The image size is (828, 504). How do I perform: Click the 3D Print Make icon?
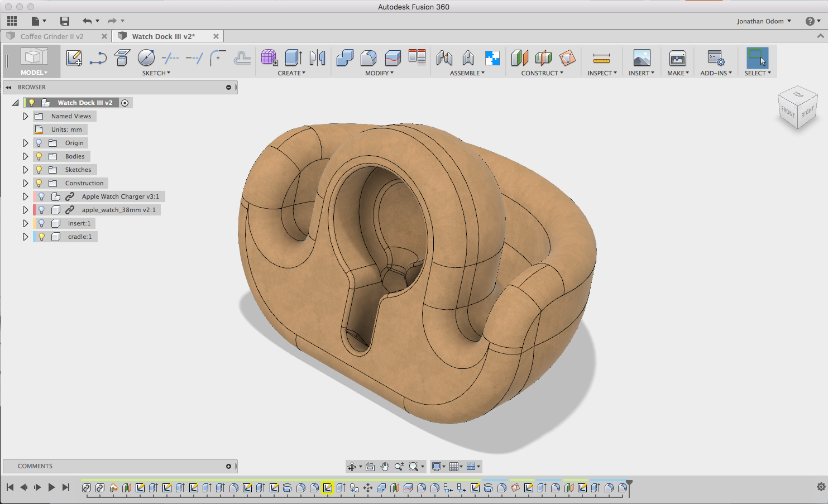[x=677, y=57]
